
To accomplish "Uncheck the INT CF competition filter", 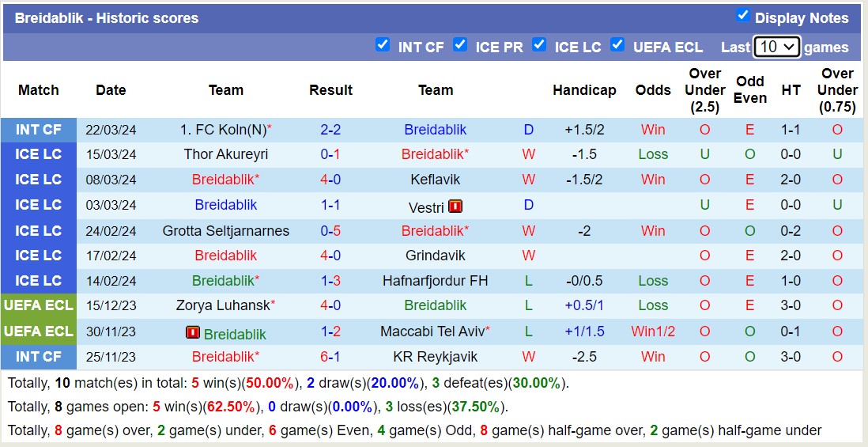I will 383,45.
